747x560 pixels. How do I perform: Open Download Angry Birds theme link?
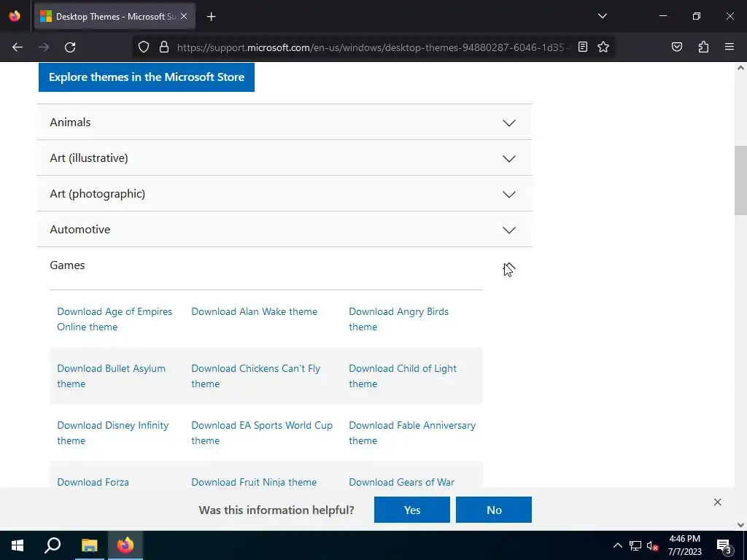click(x=398, y=319)
